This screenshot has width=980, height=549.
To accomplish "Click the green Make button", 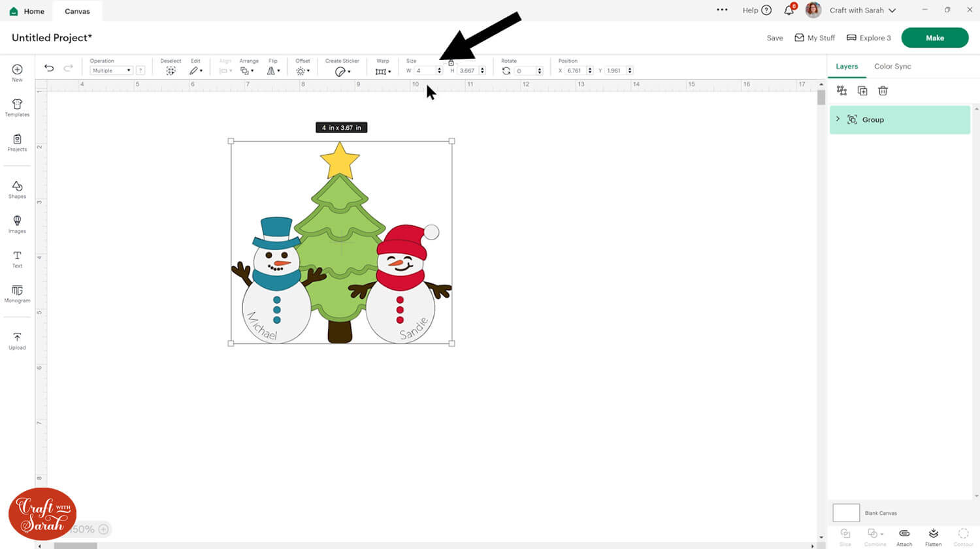I will pyautogui.click(x=935, y=38).
